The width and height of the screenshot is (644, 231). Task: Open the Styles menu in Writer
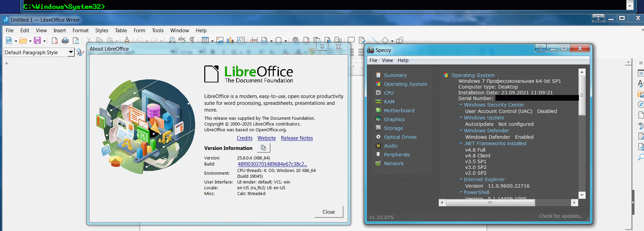click(102, 31)
